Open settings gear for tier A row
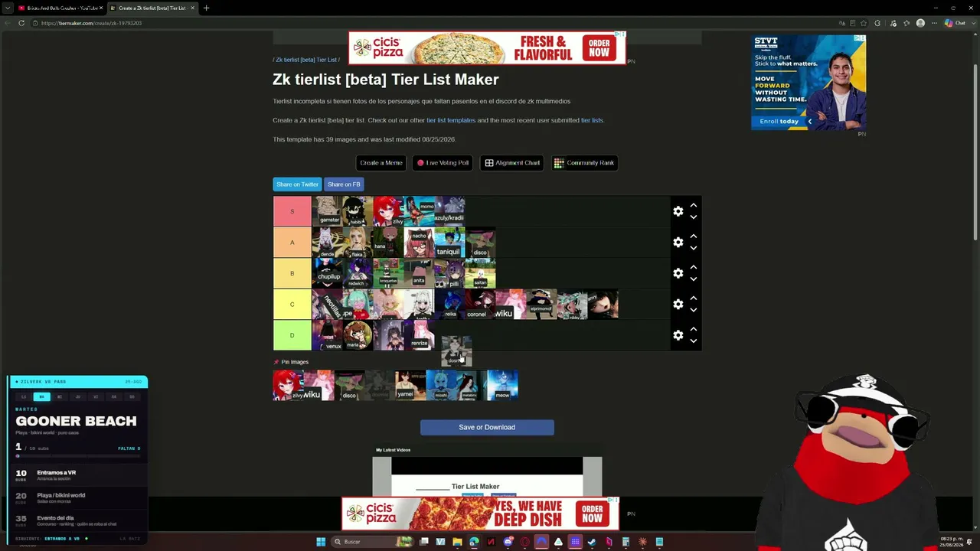 click(x=678, y=243)
